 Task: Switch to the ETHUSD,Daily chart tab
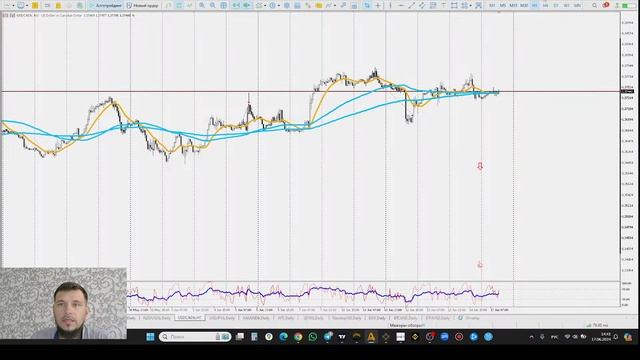pyautogui.click(x=438, y=318)
